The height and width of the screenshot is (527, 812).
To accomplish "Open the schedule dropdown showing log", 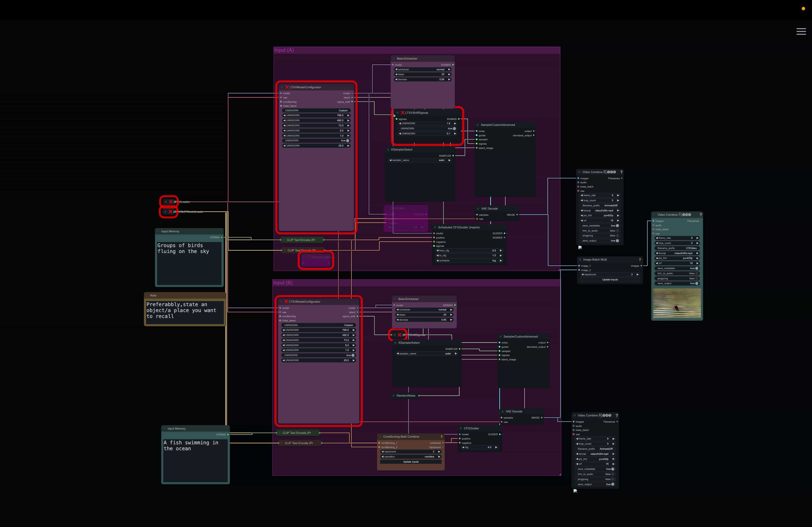I will tap(469, 261).
